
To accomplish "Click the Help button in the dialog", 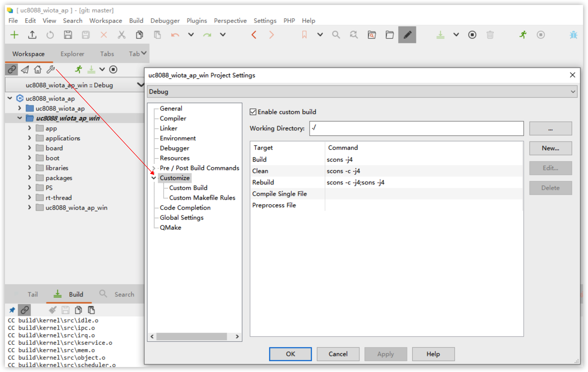I will [433, 354].
